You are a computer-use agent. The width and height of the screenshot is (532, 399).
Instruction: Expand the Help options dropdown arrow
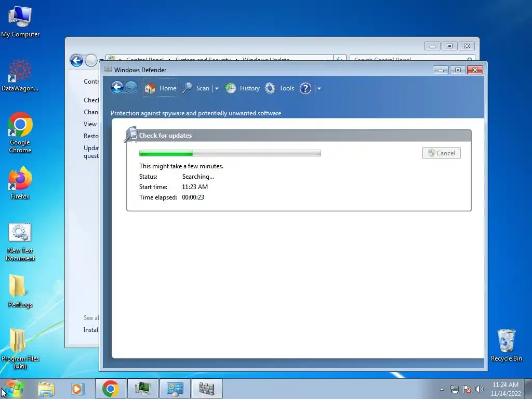pyautogui.click(x=319, y=88)
